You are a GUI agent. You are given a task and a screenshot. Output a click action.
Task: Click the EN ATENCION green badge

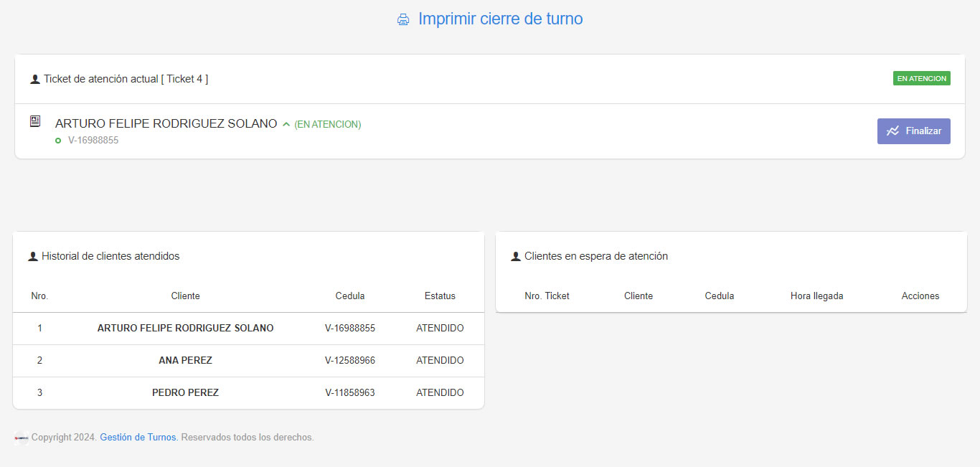[x=921, y=78]
